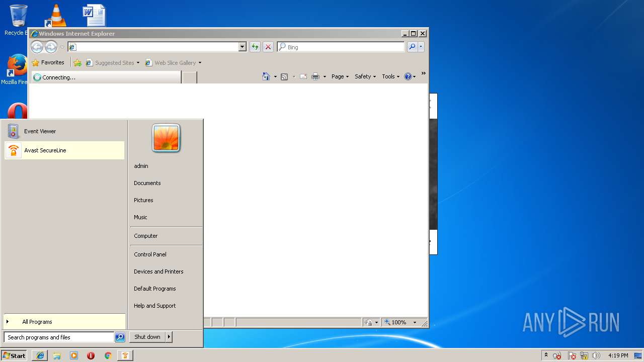Click Internet Explorer's Back arrow button

point(37,47)
